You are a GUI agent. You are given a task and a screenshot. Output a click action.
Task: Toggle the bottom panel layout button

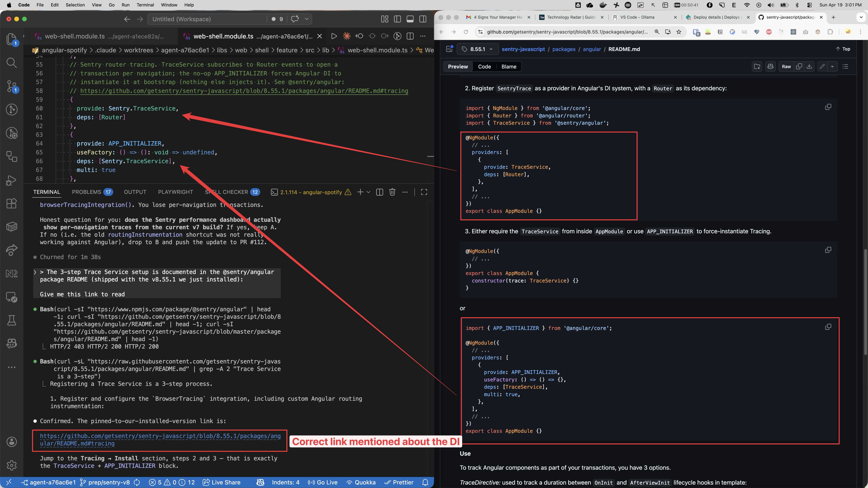click(410, 19)
